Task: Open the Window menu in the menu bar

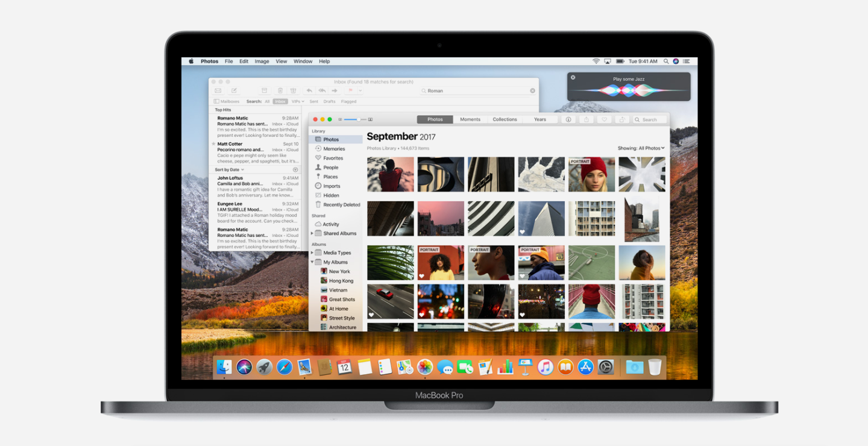Action: point(303,61)
